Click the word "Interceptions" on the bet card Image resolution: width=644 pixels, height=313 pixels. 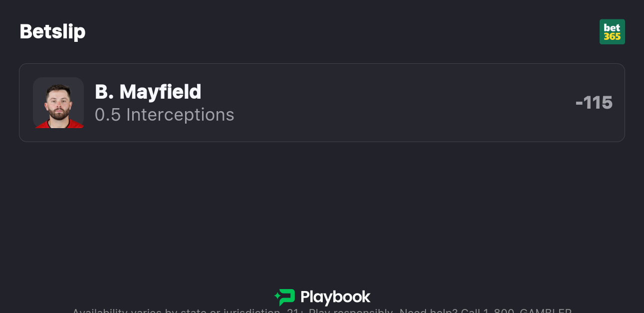click(180, 115)
